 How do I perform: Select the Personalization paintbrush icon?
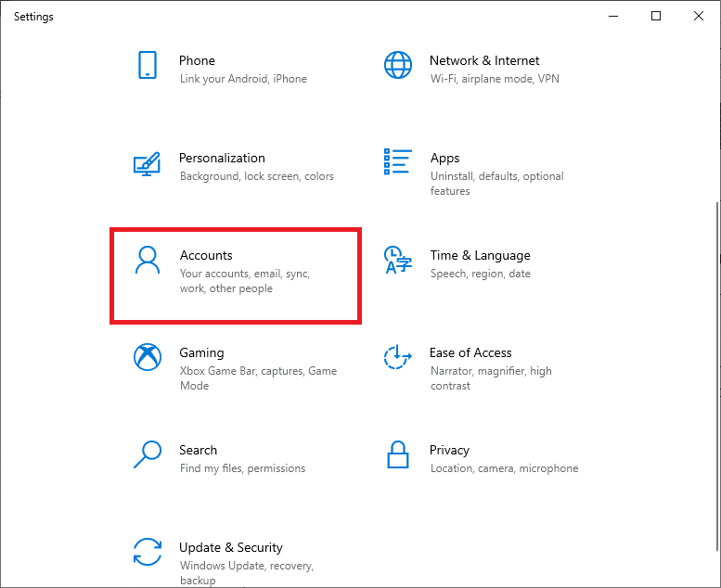click(x=147, y=163)
